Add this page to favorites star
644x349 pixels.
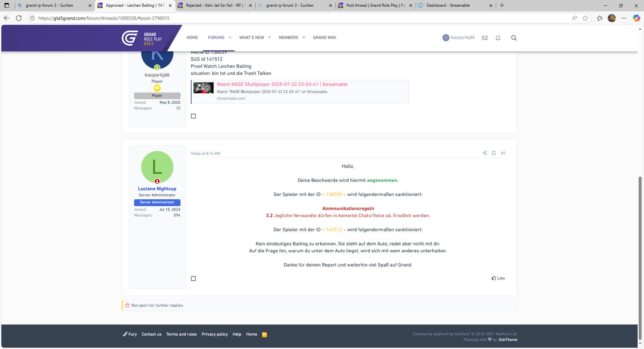(x=585, y=18)
